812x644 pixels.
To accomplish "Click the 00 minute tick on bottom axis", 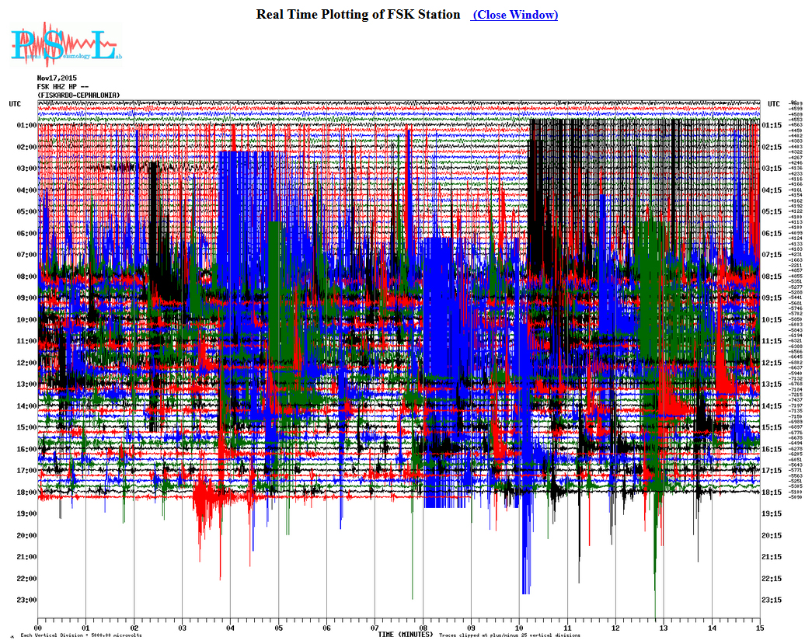I will (38, 629).
